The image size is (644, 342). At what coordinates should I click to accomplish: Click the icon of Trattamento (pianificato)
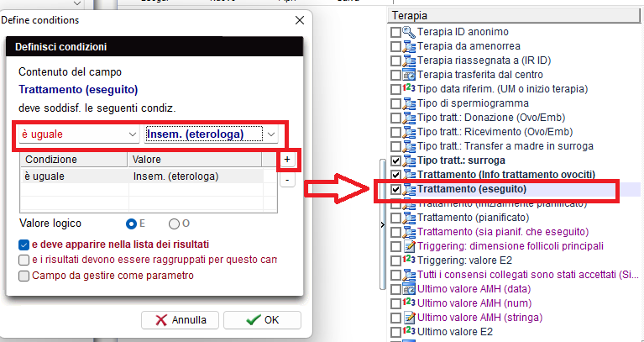point(409,218)
